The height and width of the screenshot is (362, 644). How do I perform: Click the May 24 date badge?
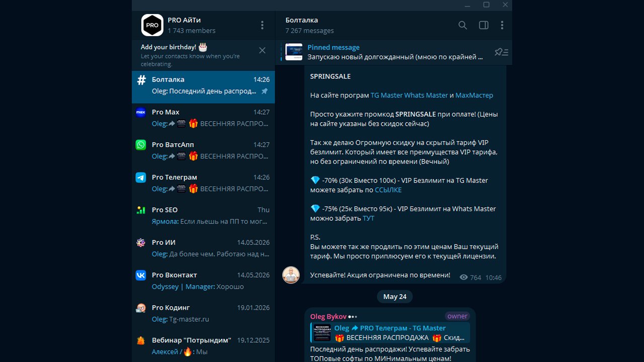395,297
